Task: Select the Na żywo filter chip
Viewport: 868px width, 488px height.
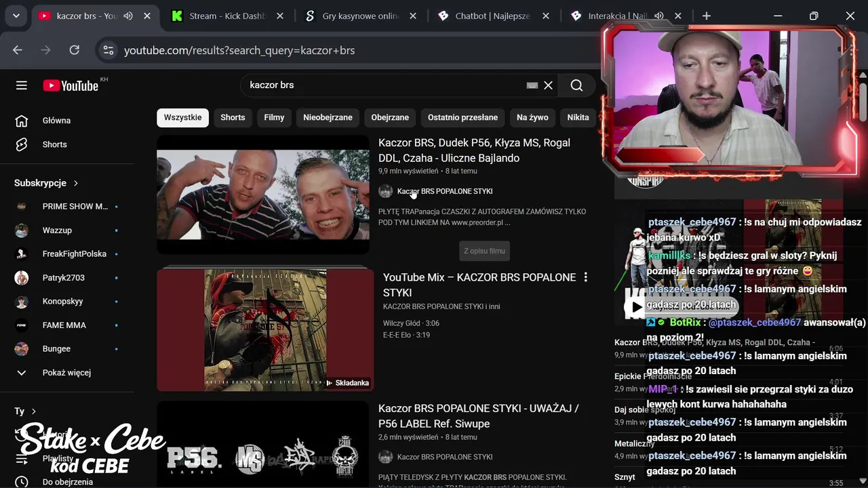Action: (x=532, y=117)
